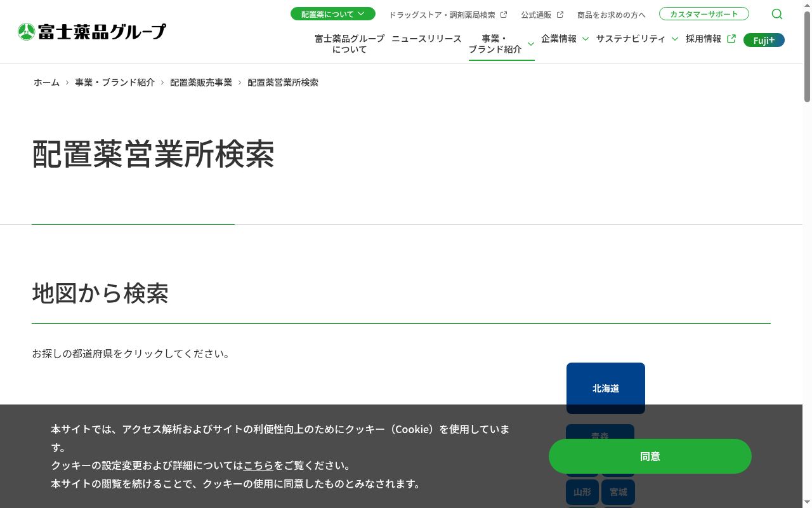Viewport: 812px width, 508px height.
Task: Click external link icon after ドラッグストア・調剤薬局検索
Action: tap(504, 15)
